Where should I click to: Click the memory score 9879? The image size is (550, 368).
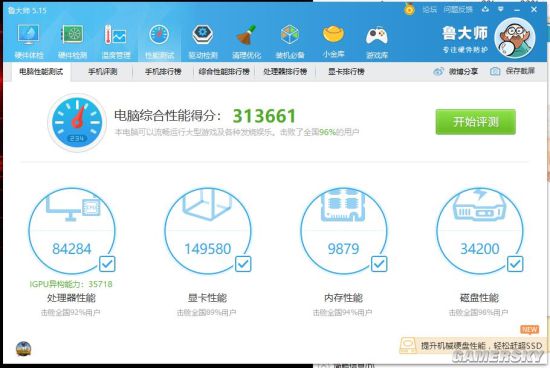pyautogui.click(x=343, y=249)
